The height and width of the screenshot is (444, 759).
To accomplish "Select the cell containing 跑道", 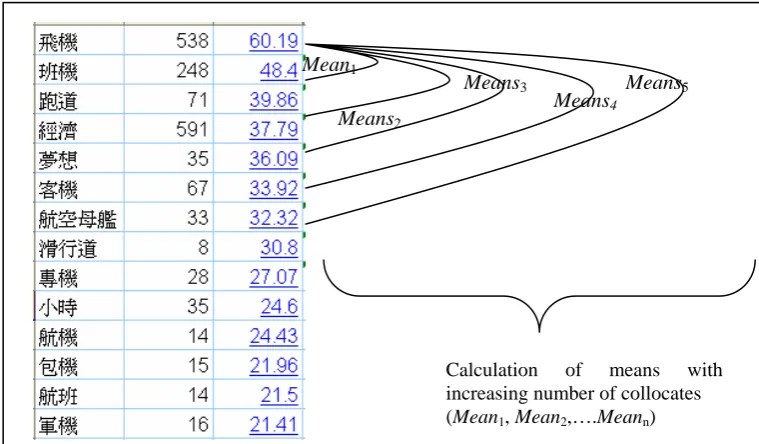I will coord(79,100).
